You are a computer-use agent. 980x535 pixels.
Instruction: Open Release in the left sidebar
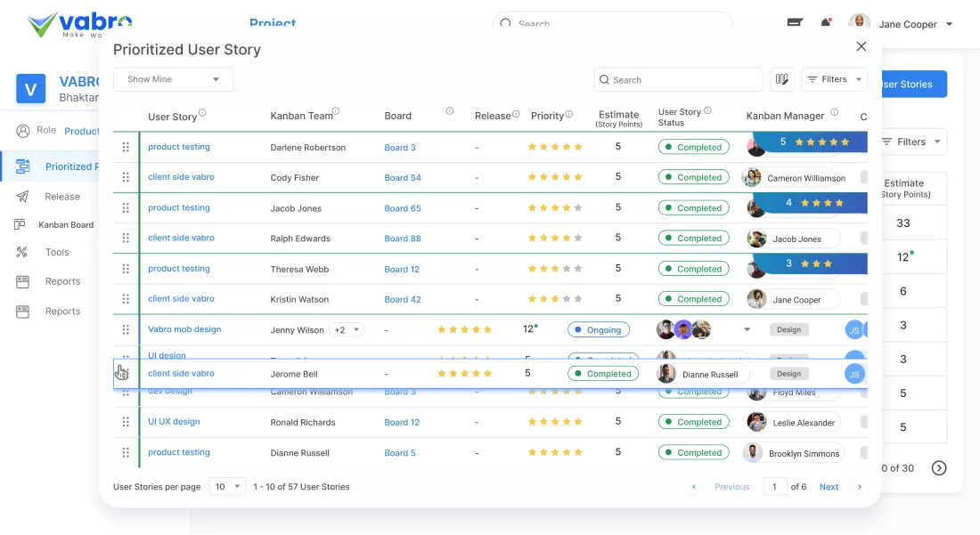[x=62, y=197]
